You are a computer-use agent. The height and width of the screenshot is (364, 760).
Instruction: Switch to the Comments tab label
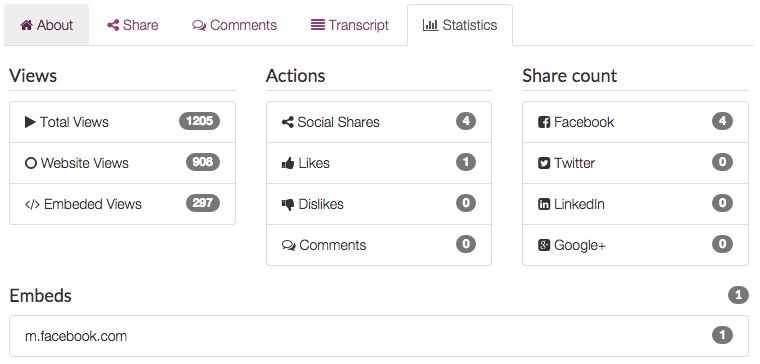(243, 25)
